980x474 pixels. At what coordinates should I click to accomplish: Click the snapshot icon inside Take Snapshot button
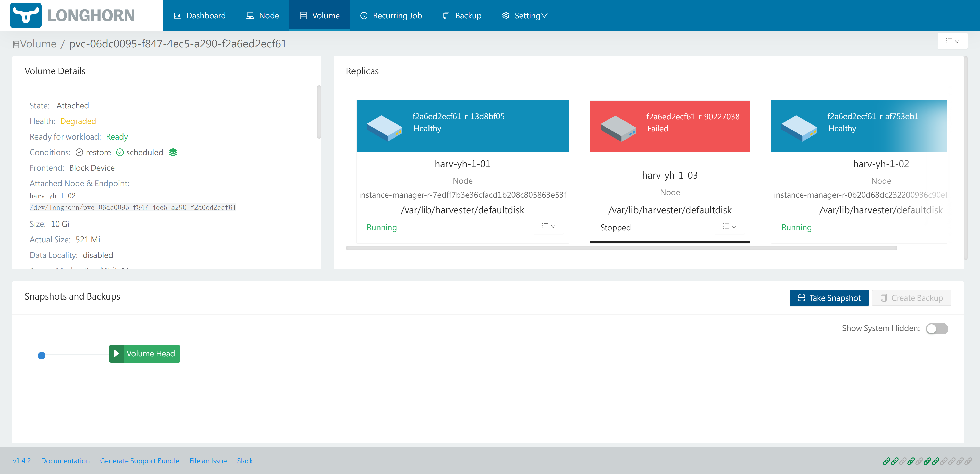[x=801, y=298]
